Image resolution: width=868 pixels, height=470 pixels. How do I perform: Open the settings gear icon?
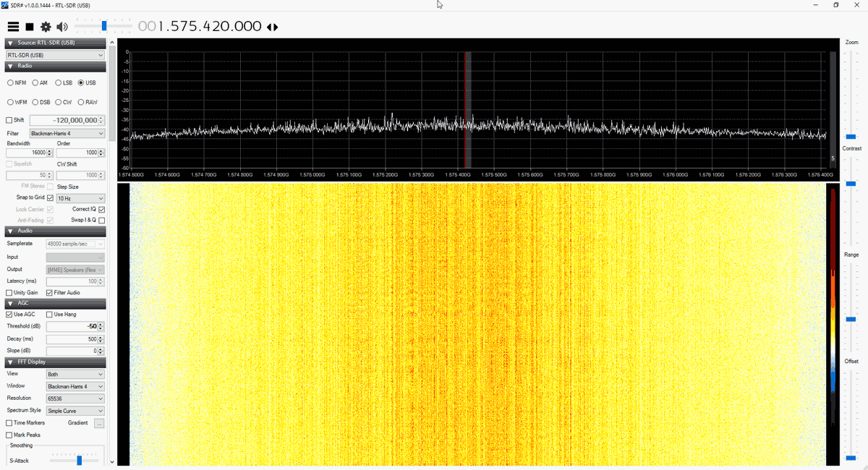pos(46,27)
